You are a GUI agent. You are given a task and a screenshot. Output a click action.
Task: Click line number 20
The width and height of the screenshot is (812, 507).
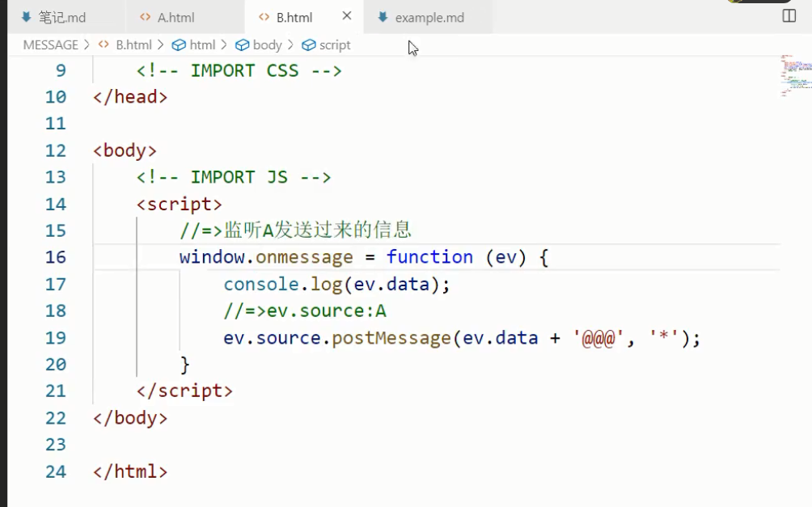(x=56, y=365)
